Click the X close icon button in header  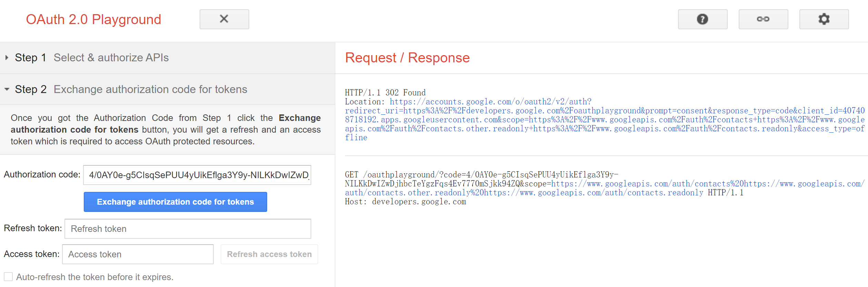[224, 19]
